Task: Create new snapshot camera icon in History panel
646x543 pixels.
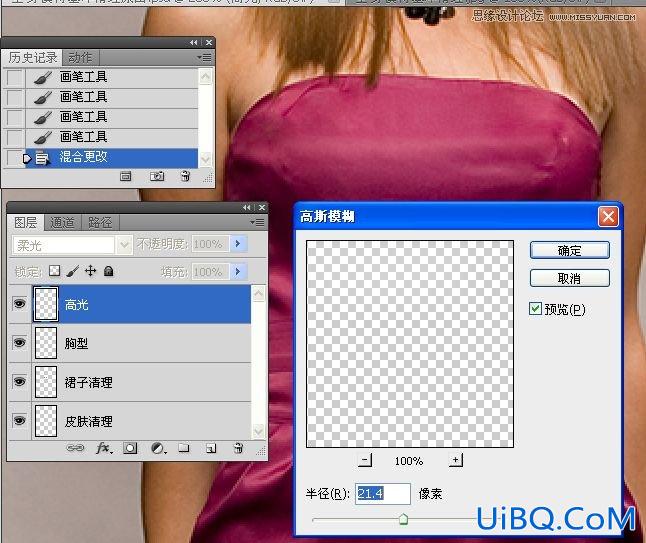Action: 157,177
